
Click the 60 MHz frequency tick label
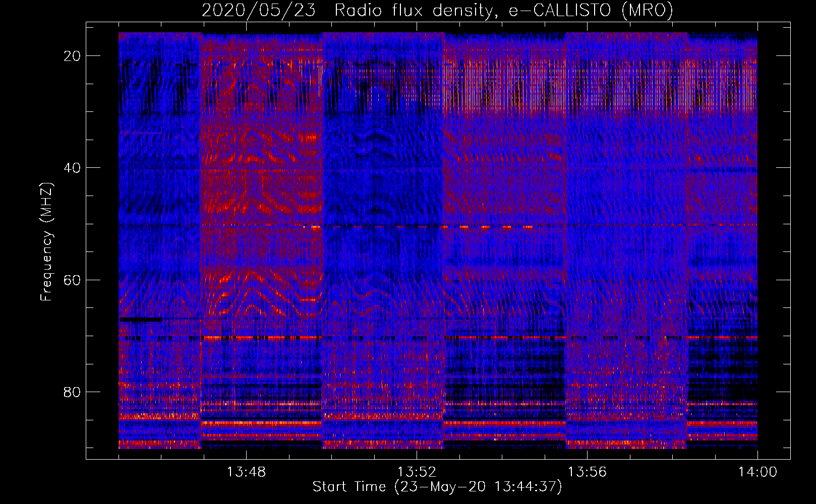coord(72,280)
